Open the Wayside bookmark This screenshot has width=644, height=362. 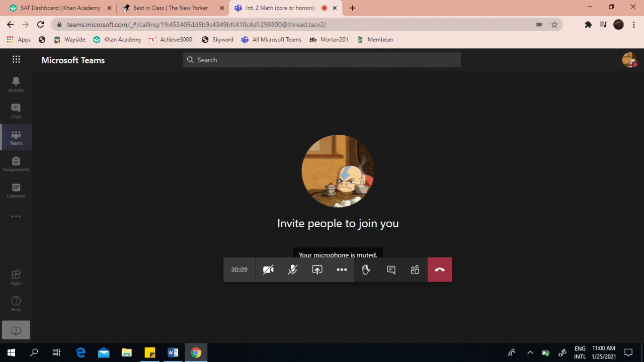point(69,40)
